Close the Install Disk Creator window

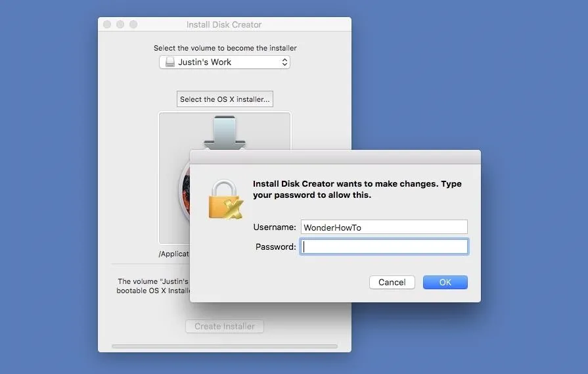point(107,24)
